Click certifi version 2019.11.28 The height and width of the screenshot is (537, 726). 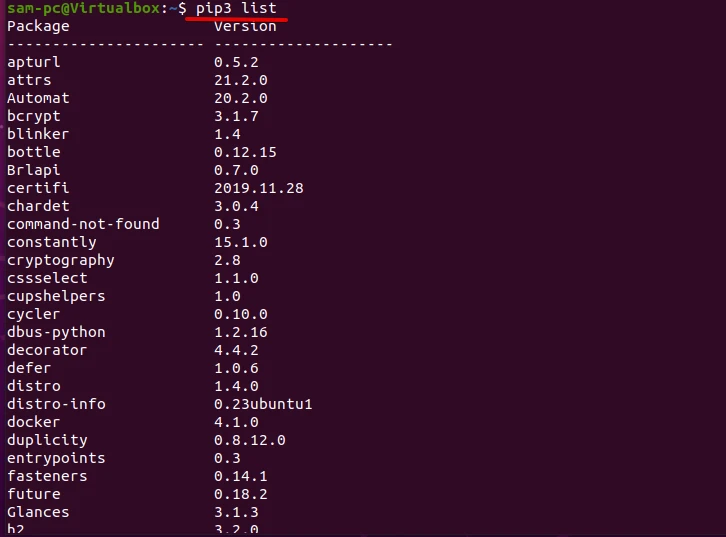(x=259, y=188)
